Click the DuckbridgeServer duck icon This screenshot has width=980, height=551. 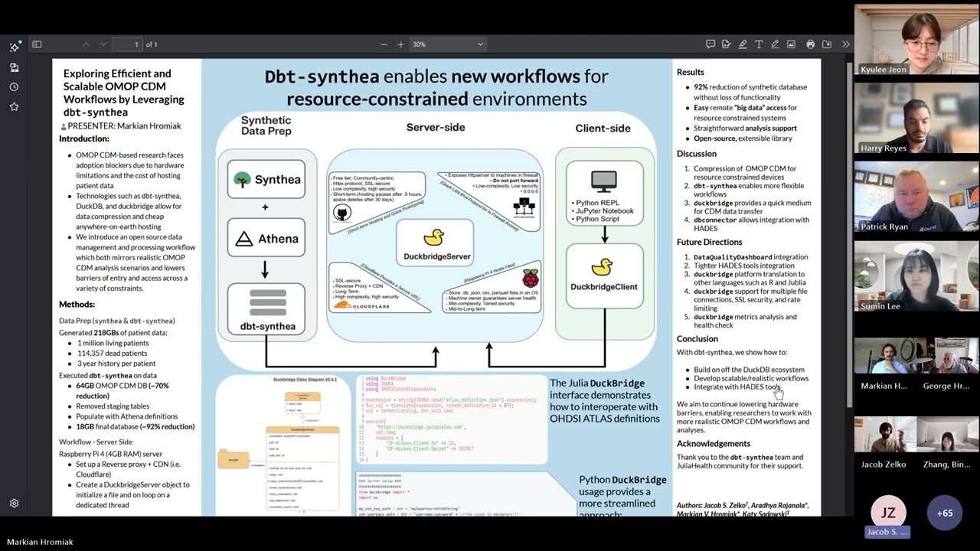click(x=434, y=237)
